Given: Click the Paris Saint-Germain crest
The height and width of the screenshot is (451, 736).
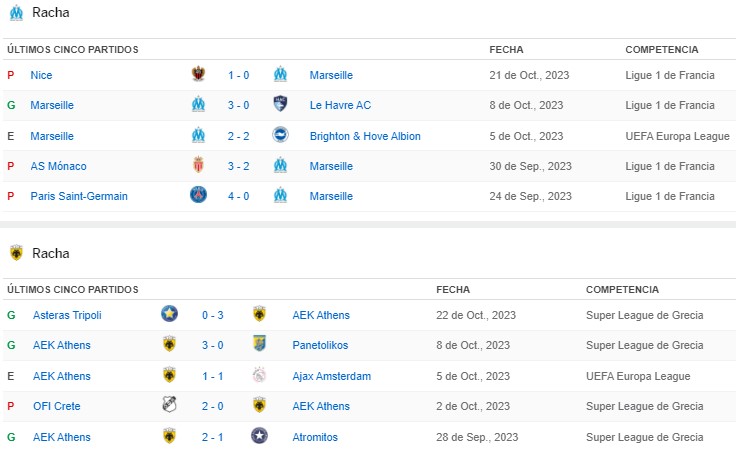Looking at the screenshot, I should (x=198, y=196).
